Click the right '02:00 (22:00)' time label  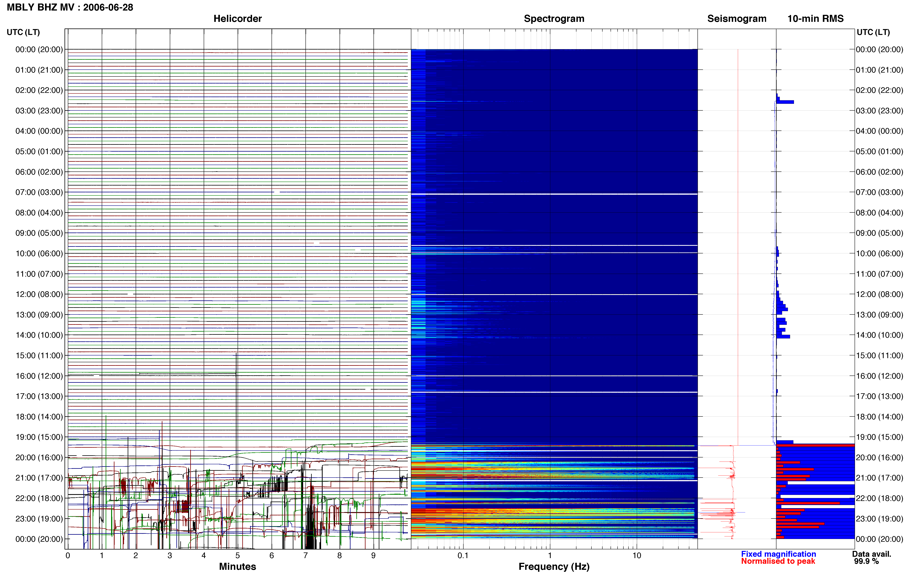879,90
